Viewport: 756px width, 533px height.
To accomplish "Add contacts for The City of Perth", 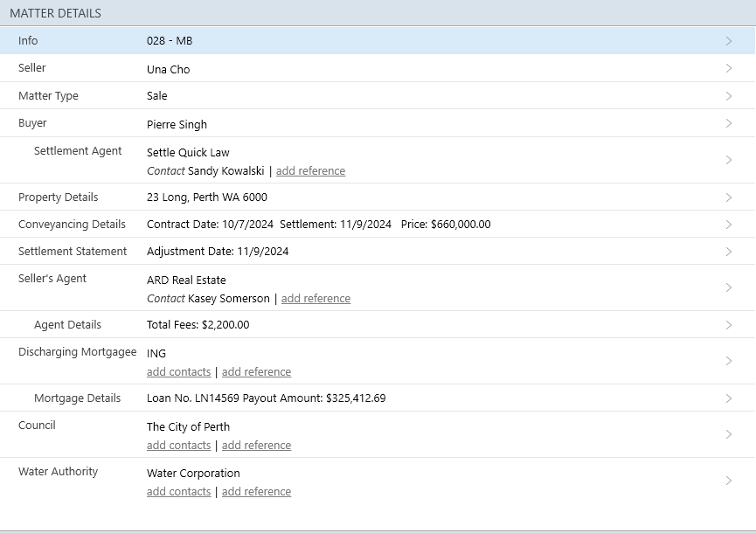I will [178, 446].
